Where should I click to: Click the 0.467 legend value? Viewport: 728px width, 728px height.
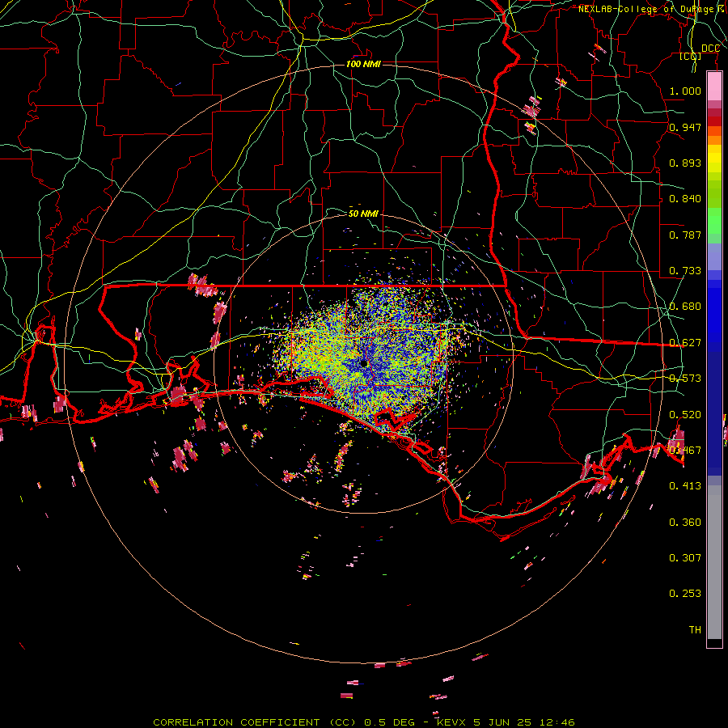685,450
